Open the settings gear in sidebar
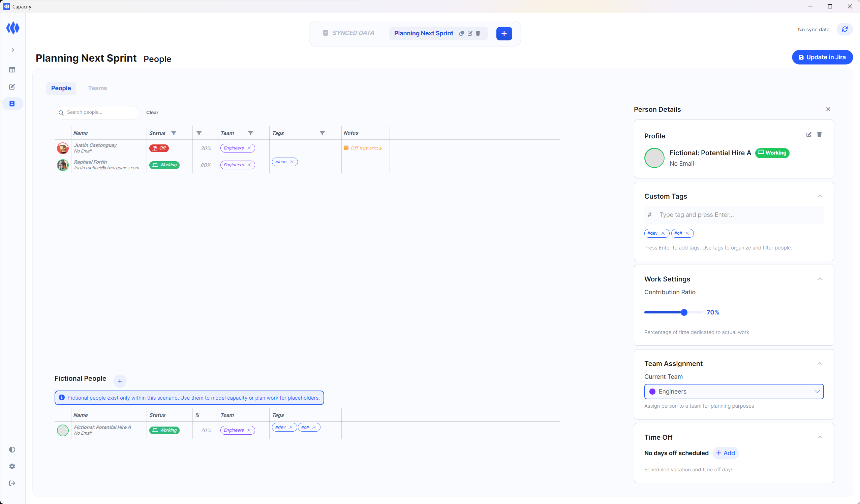The width and height of the screenshot is (860, 504). pos(12,466)
